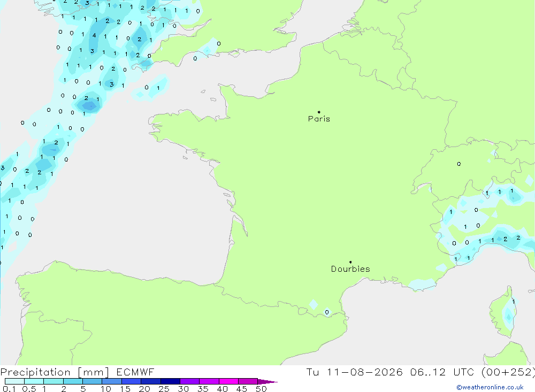This screenshot has height=392, width=535.
Task: Select the 40–45 mm legend color swatch
Action: [228, 381]
